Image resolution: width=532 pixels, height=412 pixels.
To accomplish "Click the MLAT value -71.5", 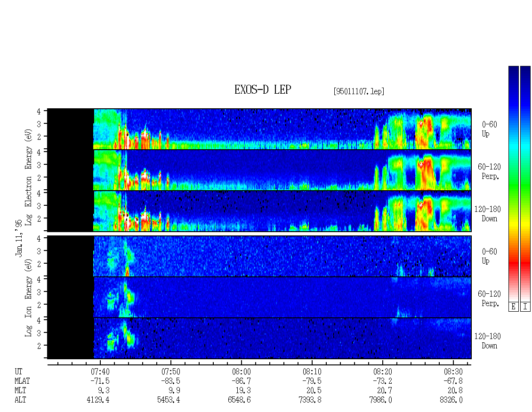I will pos(100,381).
